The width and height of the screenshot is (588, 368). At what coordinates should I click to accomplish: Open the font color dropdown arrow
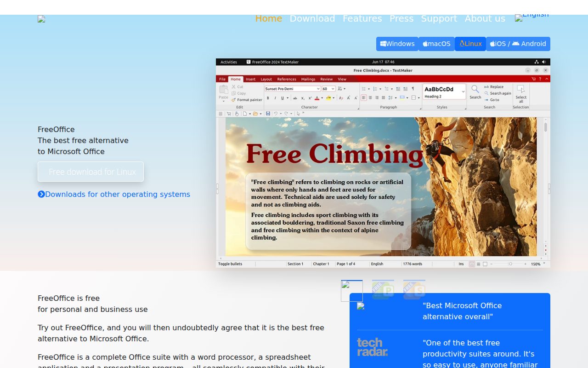pyautogui.click(x=322, y=98)
